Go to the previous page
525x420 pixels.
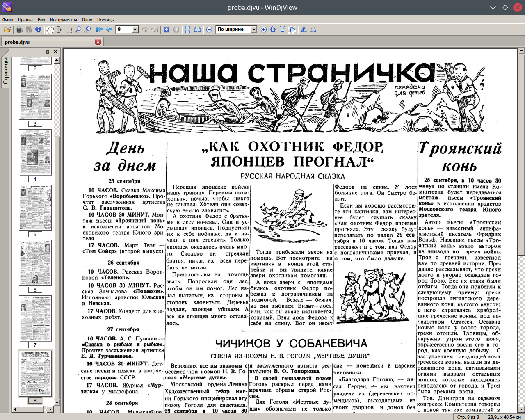click(109, 30)
